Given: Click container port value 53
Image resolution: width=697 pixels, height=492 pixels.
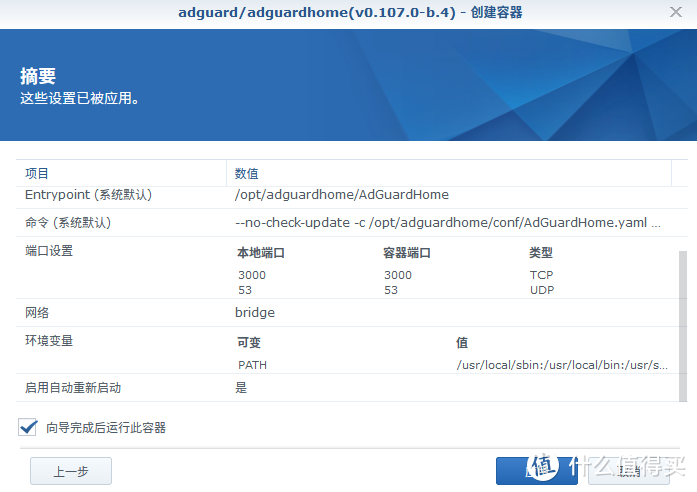Looking at the screenshot, I should [x=391, y=290].
